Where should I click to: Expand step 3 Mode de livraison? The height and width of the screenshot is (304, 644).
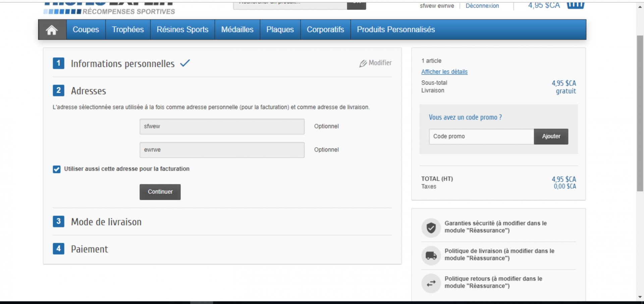click(106, 222)
